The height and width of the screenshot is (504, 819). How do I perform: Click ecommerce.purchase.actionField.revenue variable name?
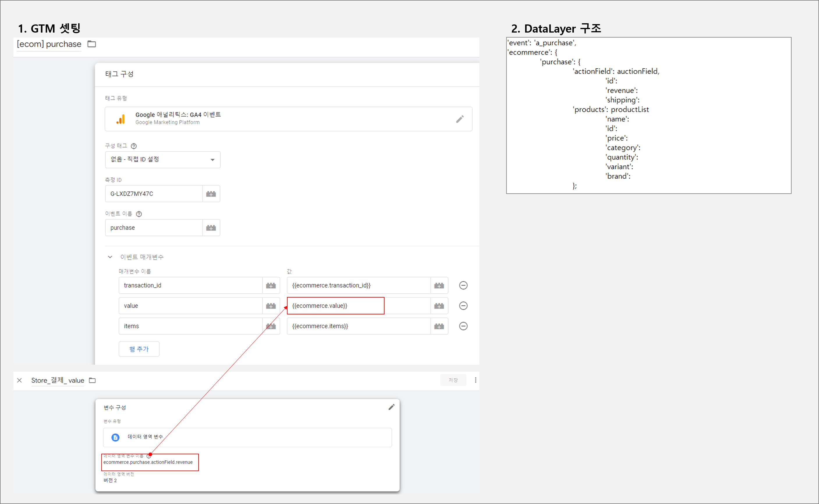click(148, 462)
